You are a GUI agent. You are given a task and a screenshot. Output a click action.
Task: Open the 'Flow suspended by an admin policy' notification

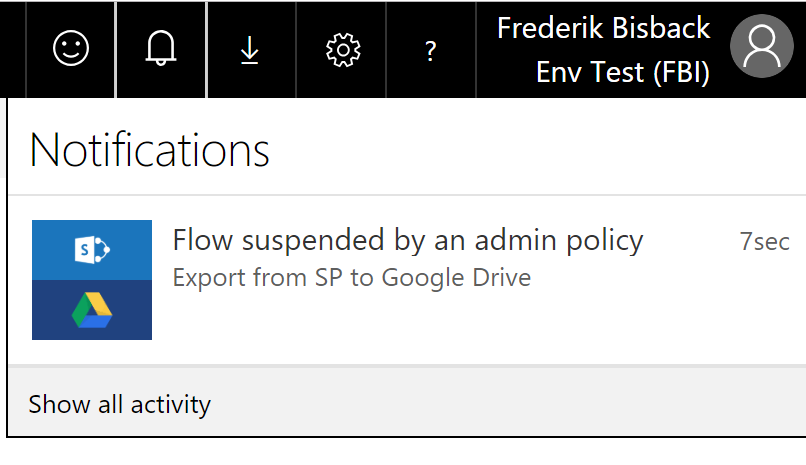(408, 241)
